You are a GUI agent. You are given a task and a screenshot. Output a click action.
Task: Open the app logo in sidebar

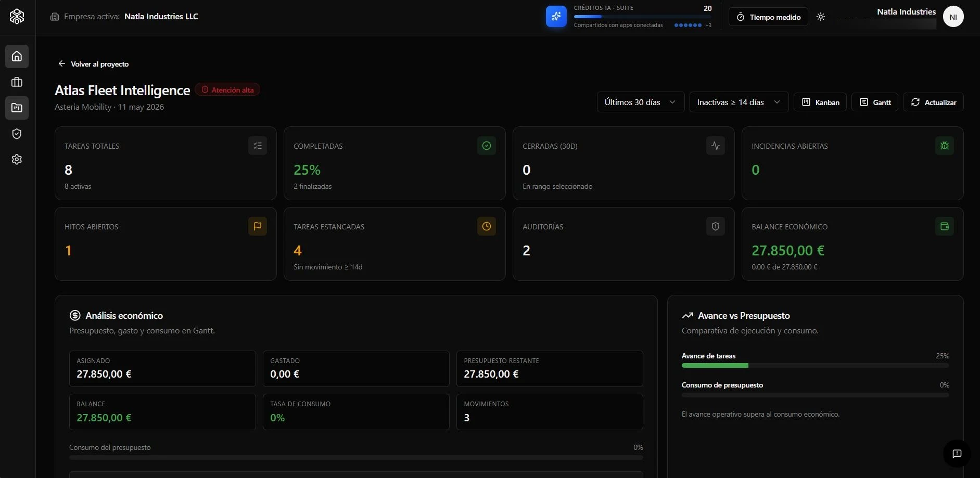(x=17, y=17)
